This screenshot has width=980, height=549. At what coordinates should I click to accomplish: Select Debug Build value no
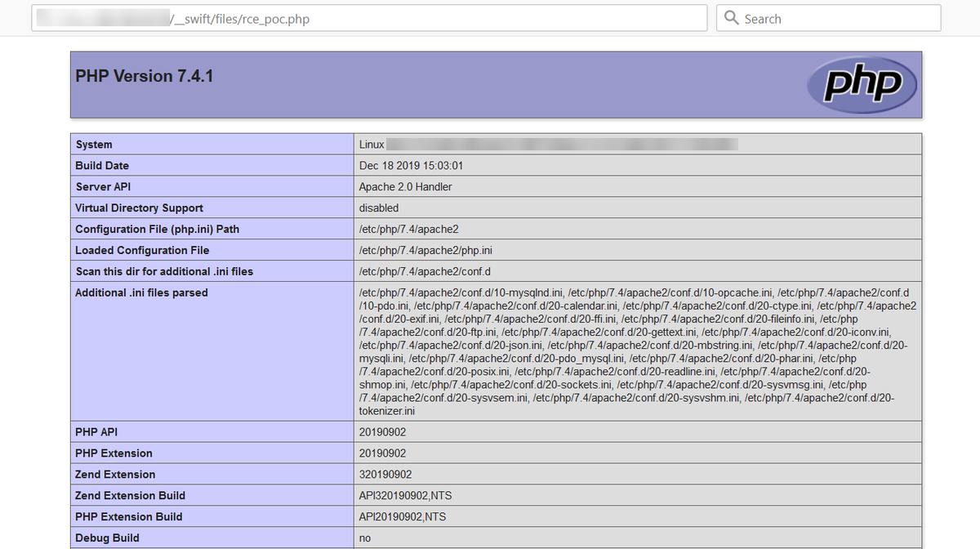[x=365, y=538]
